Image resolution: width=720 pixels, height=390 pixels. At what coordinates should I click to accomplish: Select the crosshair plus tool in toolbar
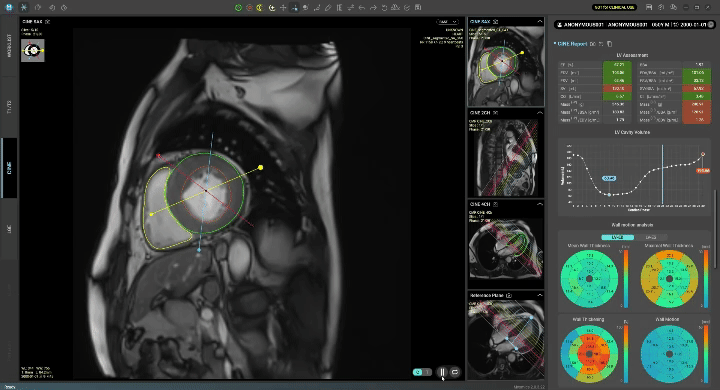point(283,7)
